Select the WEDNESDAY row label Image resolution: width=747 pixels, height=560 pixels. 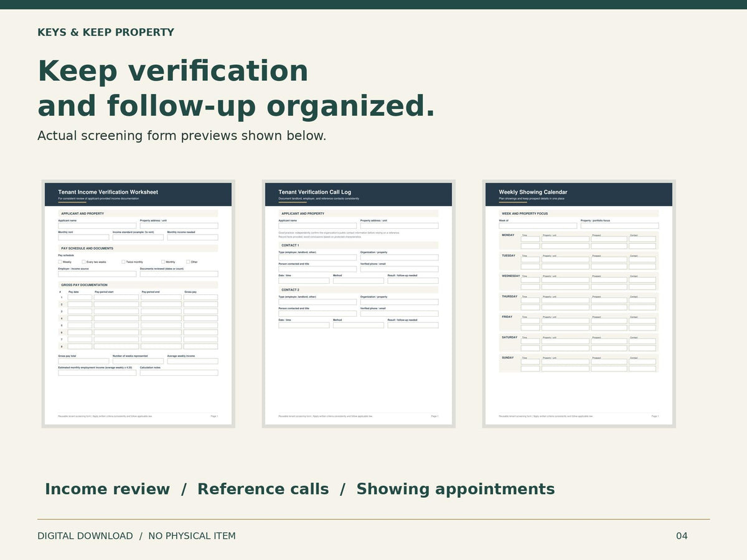pyautogui.click(x=510, y=276)
